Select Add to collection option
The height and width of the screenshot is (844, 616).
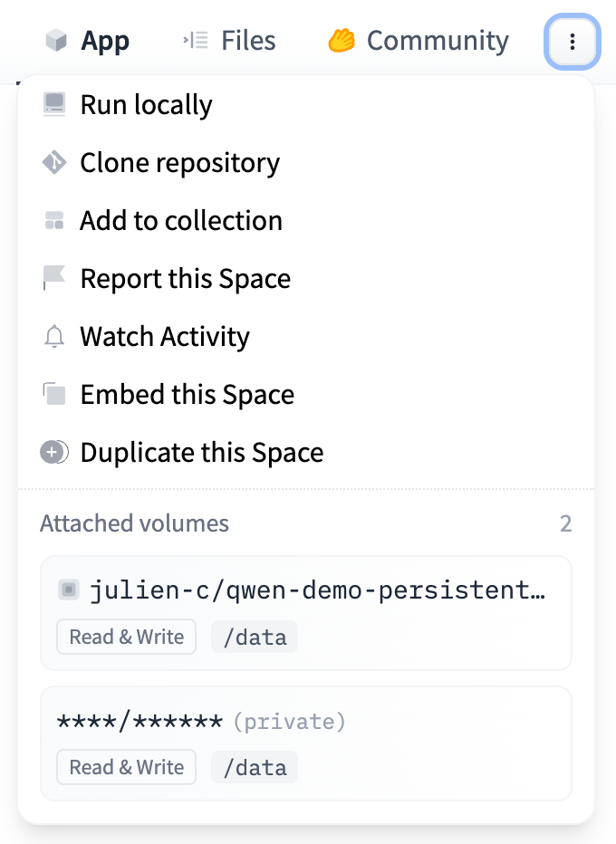181,221
